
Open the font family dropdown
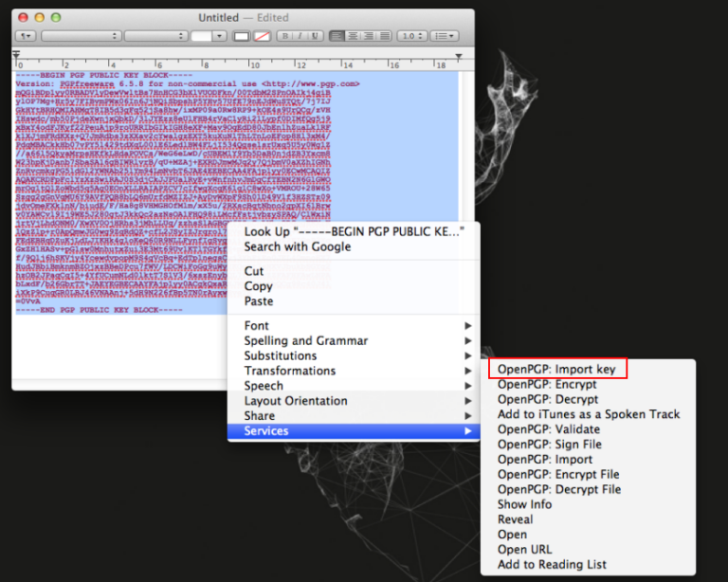click(82, 36)
